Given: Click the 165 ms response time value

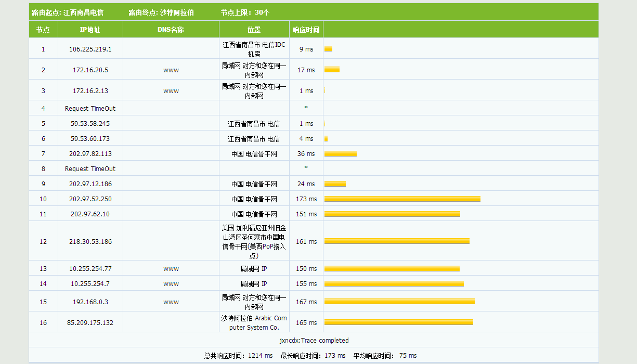Looking at the screenshot, I should 306,323.
